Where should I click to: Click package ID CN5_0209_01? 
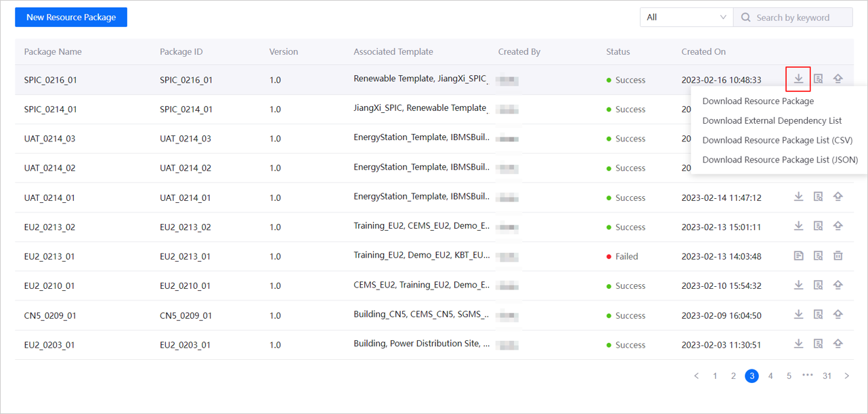click(186, 315)
